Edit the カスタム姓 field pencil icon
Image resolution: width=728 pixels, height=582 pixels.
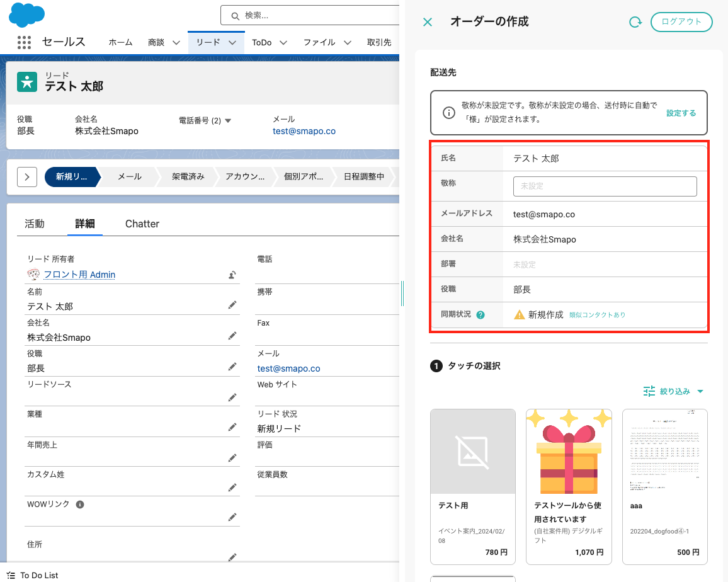232,488
